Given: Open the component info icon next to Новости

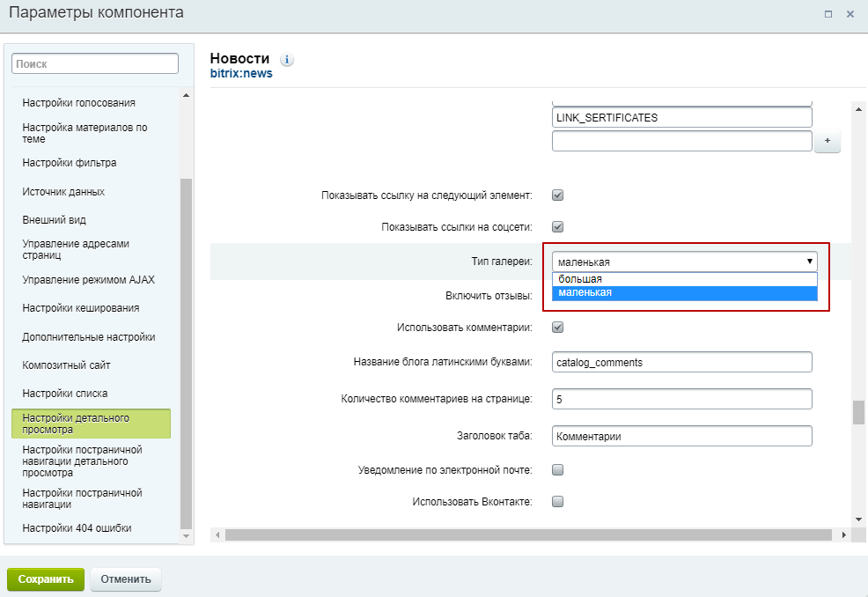Looking at the screenshot, I should (287, 60).
